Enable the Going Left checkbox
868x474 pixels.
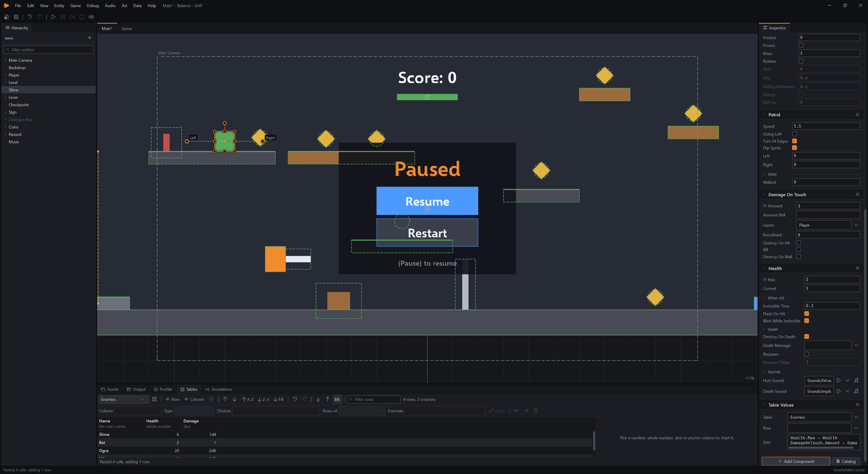[794, 134]
